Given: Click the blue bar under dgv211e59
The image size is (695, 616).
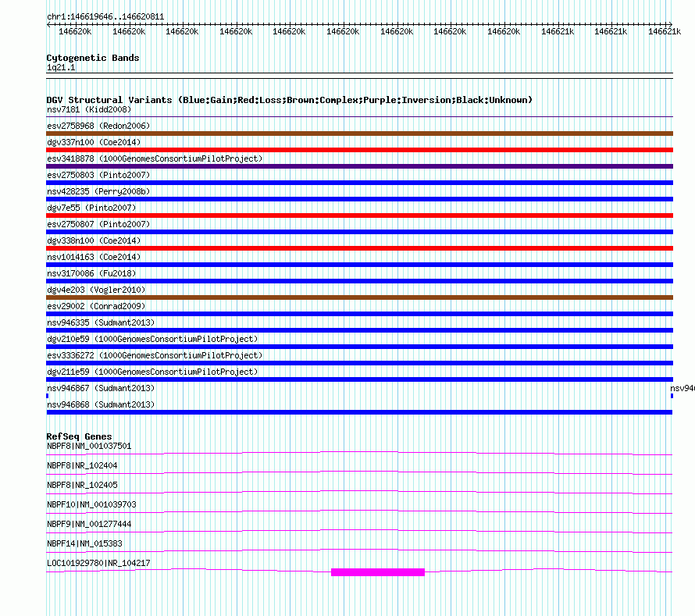Looking at the screenshot, I should coord(359,379).
